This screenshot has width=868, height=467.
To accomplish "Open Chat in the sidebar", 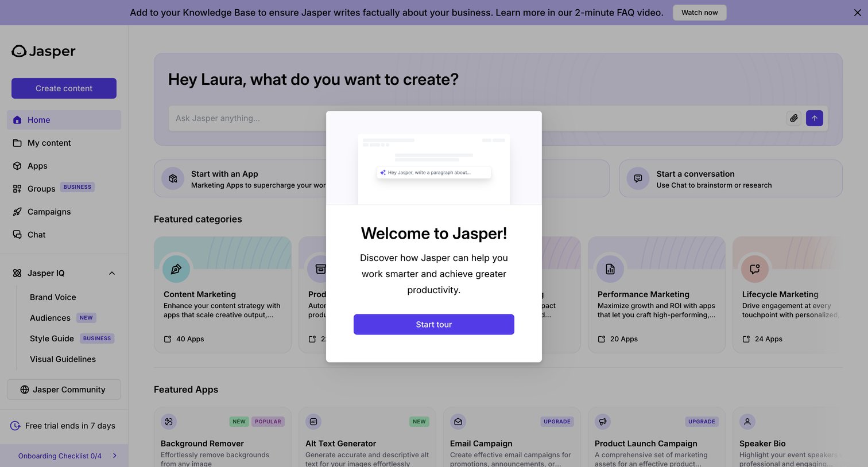I will [64, 235].
